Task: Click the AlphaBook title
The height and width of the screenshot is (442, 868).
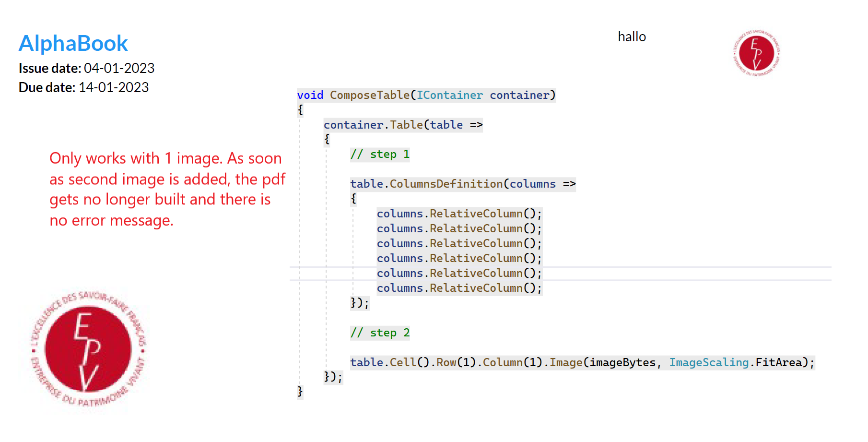Action: pos(73,43)
